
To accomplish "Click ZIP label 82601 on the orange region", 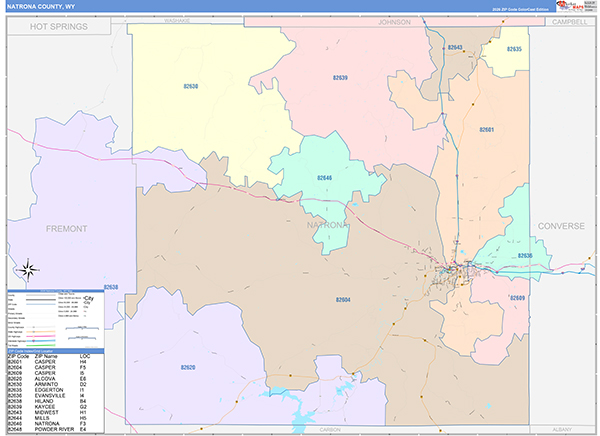I will pyautogui.click(x=486, y=130).
